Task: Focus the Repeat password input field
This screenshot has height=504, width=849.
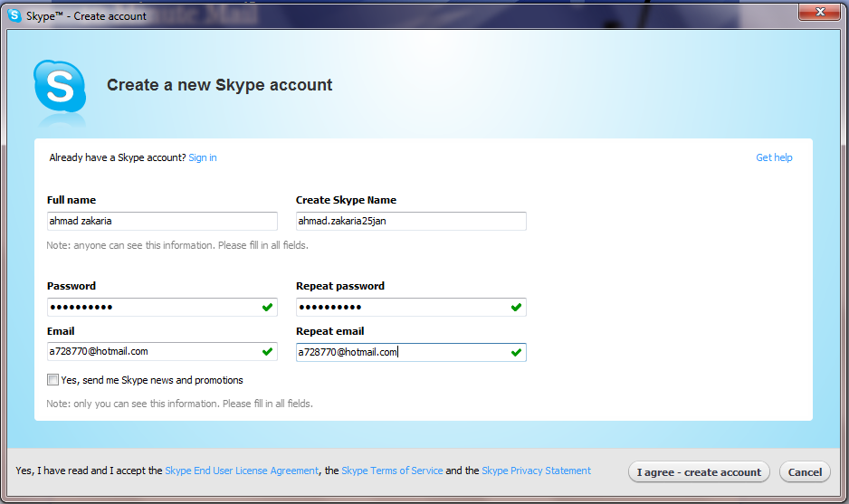Action: [411, 307]
